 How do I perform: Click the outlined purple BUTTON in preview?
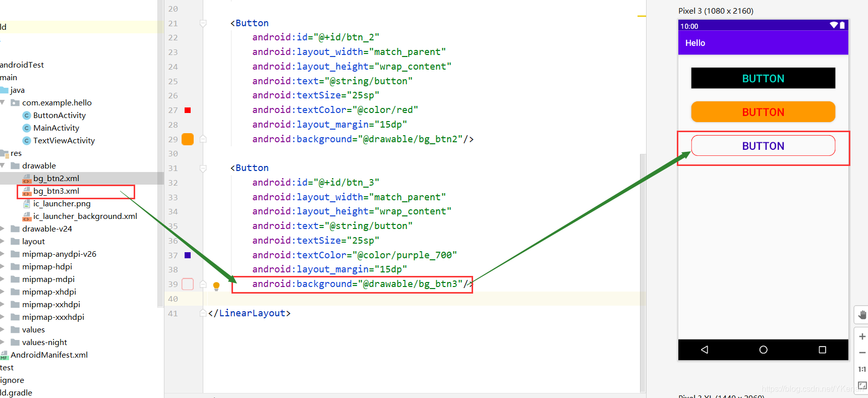[x=763, y=146]
